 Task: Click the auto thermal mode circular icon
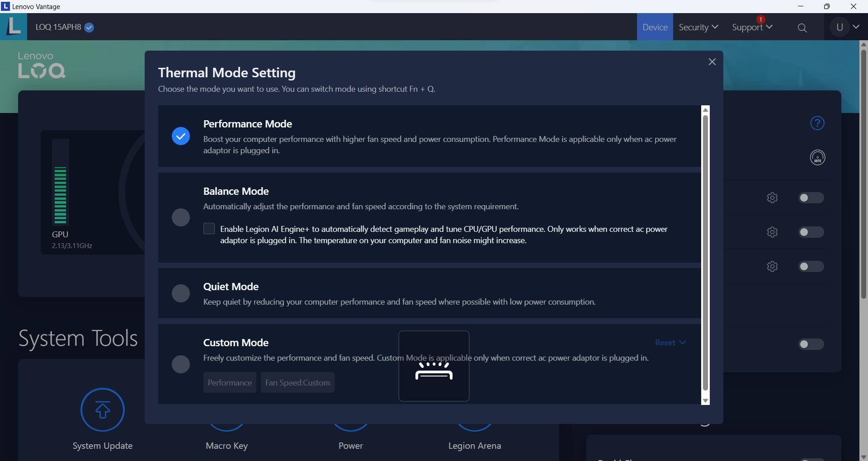[817, 158]
